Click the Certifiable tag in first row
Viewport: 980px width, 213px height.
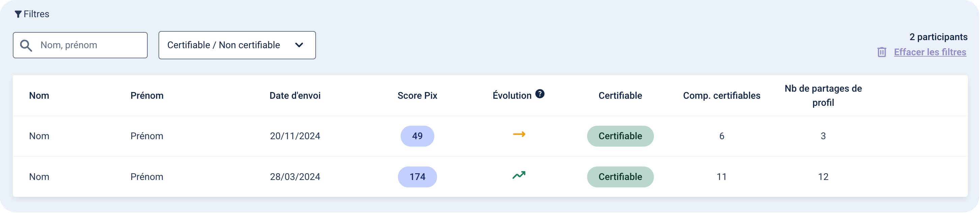click(620, 136)
